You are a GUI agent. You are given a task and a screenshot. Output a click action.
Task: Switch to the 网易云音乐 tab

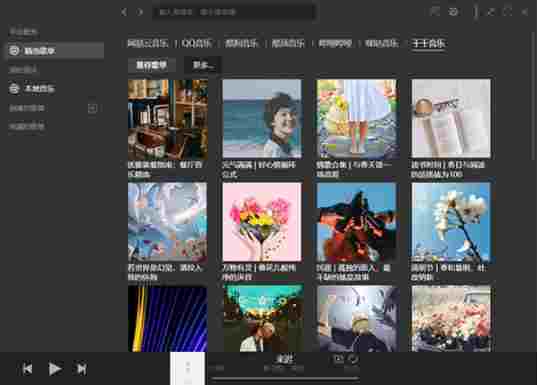pos(148,43)
